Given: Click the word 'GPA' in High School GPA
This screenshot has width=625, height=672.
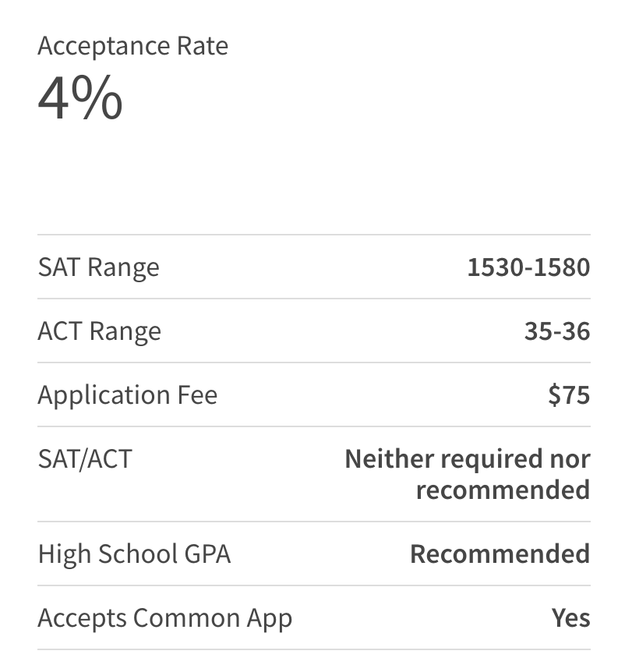Looking at the screenshot, I should [208, 554].
